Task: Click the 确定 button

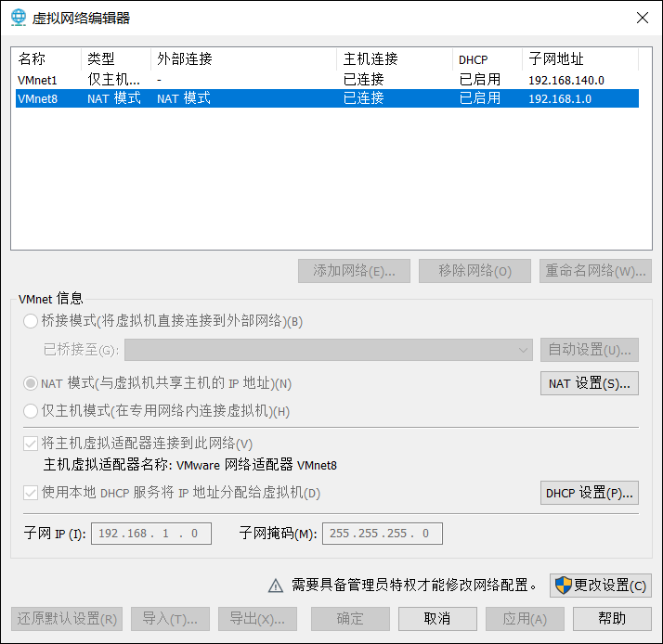Action: coord(350,619)
